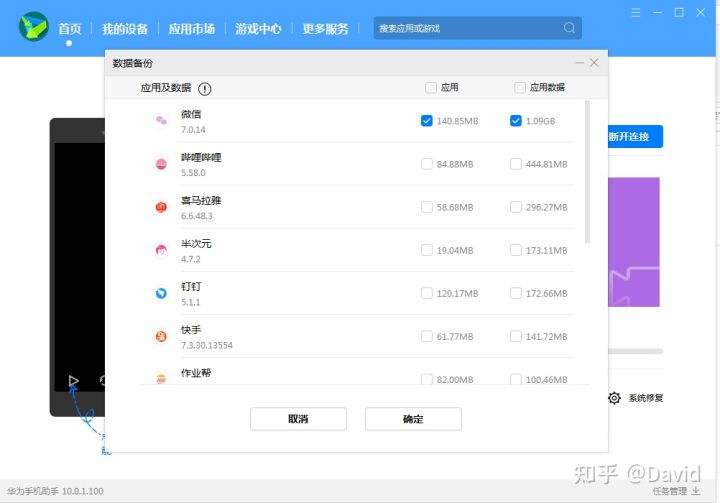This screenshot has width=720, height=503.
Task: Open 系统修复 link
Action: [x=646, y=398]
